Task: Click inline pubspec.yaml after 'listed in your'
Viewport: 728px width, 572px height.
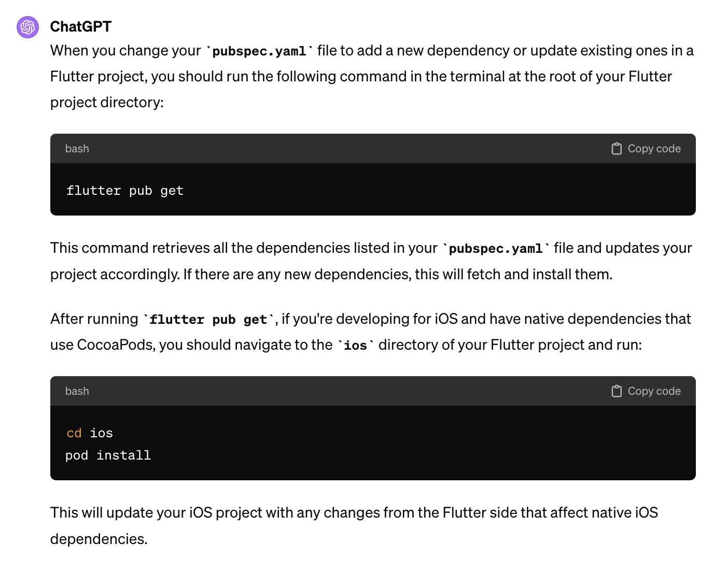Action: click(496, 249)
